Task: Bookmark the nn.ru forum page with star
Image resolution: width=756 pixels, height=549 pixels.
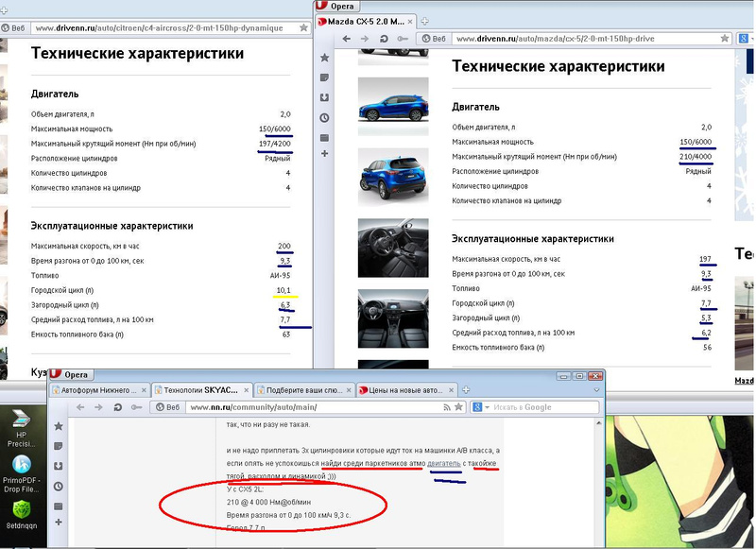Action: (x=458, y=407)
